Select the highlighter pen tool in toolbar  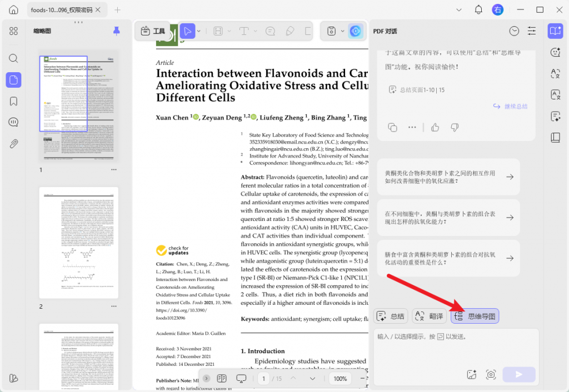(290, 31)
